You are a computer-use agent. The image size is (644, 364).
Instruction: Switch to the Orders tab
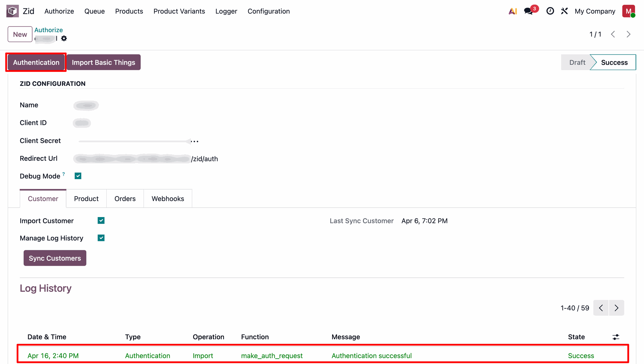point(125,199)
